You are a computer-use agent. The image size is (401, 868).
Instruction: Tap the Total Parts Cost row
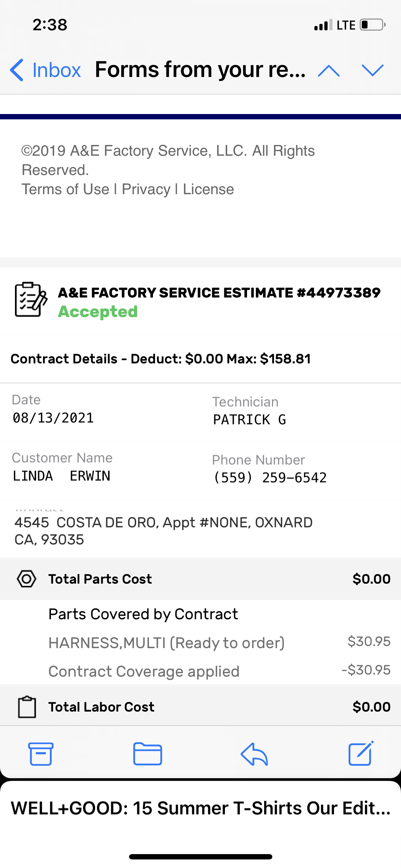200,579
